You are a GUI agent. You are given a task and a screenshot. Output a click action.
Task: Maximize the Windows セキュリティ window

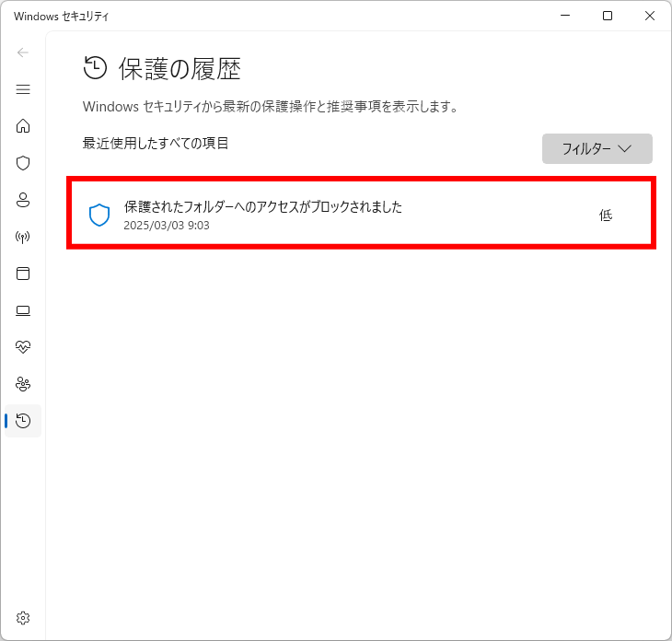pos(608,16)
